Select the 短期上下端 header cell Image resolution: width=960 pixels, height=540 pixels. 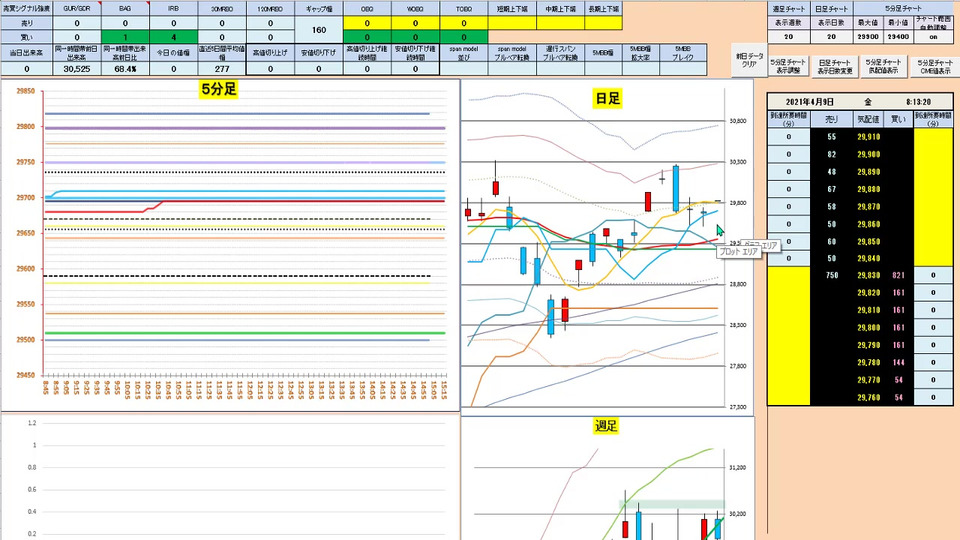[512, 9]
